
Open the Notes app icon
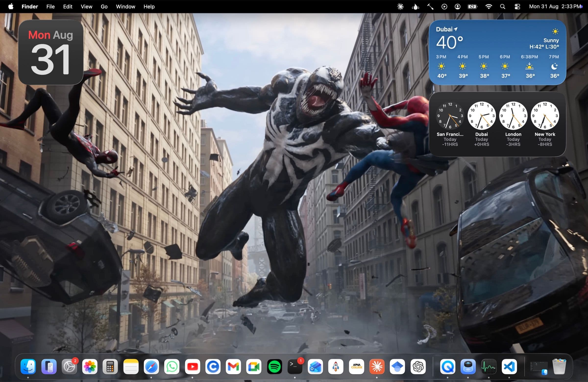(x=131, y=366)
